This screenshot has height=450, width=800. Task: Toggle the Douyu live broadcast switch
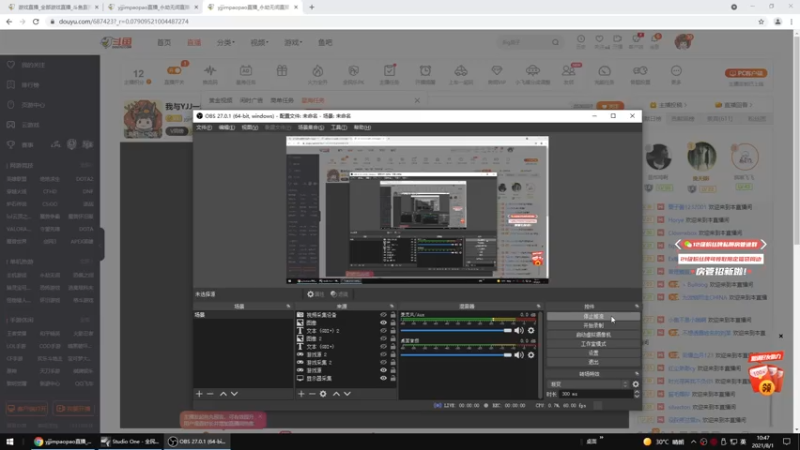[x=174, y=70]
